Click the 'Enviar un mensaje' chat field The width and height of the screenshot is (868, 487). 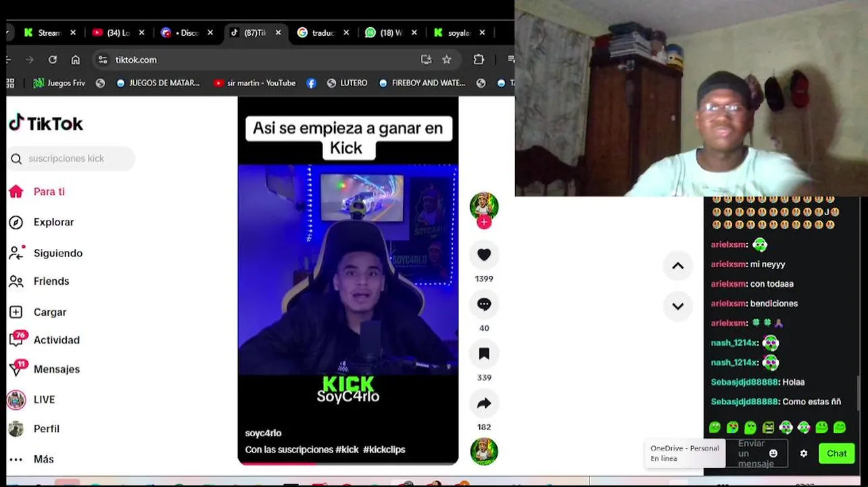(756, 453)
